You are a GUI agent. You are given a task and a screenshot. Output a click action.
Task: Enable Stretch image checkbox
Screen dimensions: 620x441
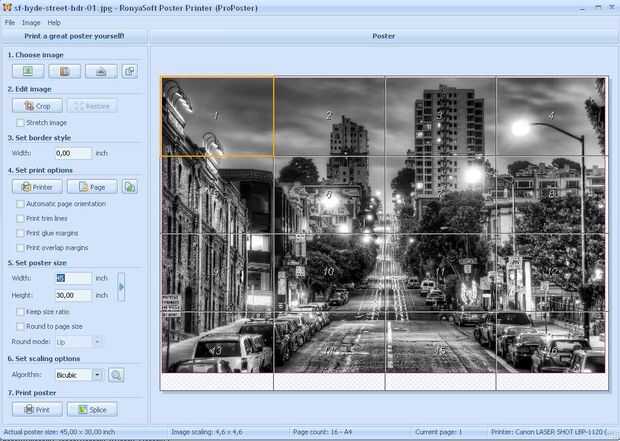[x=20, y=123]
